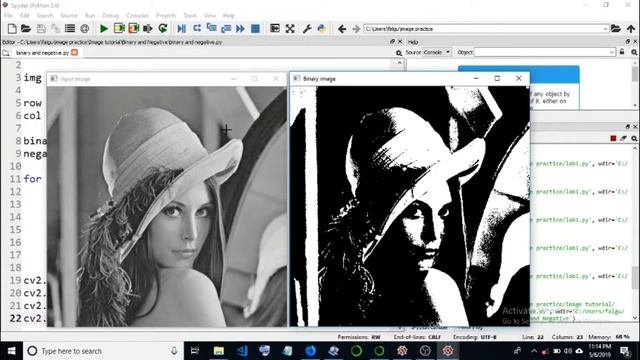Open the File menu
Image resolution: width=640 pixels, height=360 pixels.
8,16
